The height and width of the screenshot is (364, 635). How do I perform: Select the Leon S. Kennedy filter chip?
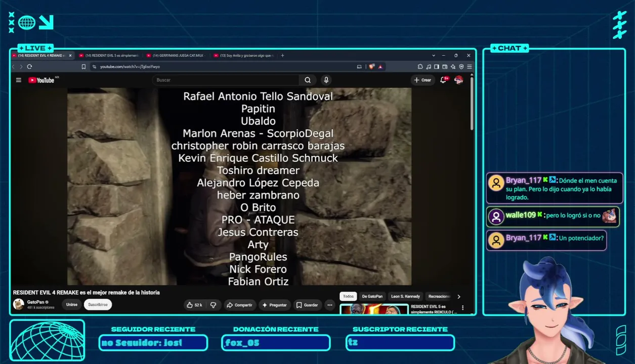406,296
